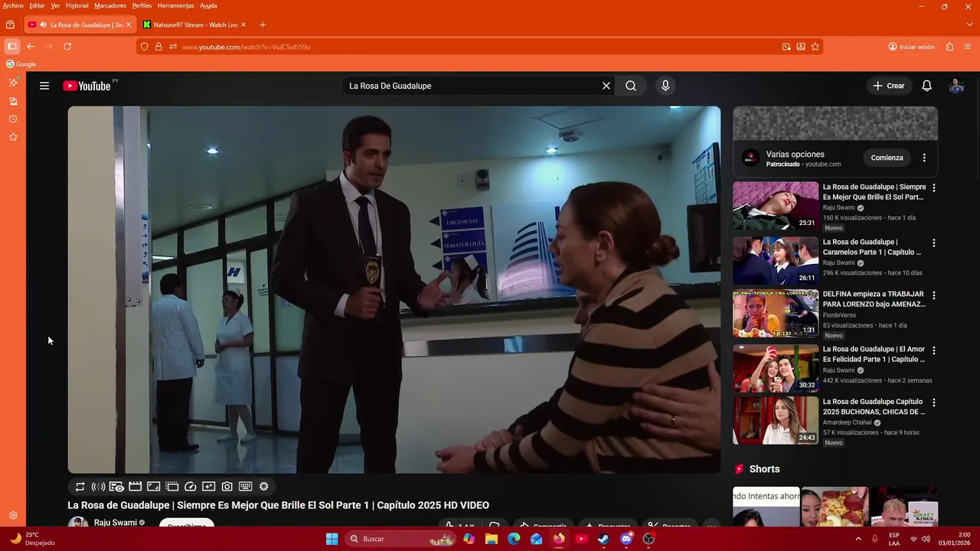Screen dimensions: 980x551
Task: Open YouTube notifications bell
Action: [926, 86]
